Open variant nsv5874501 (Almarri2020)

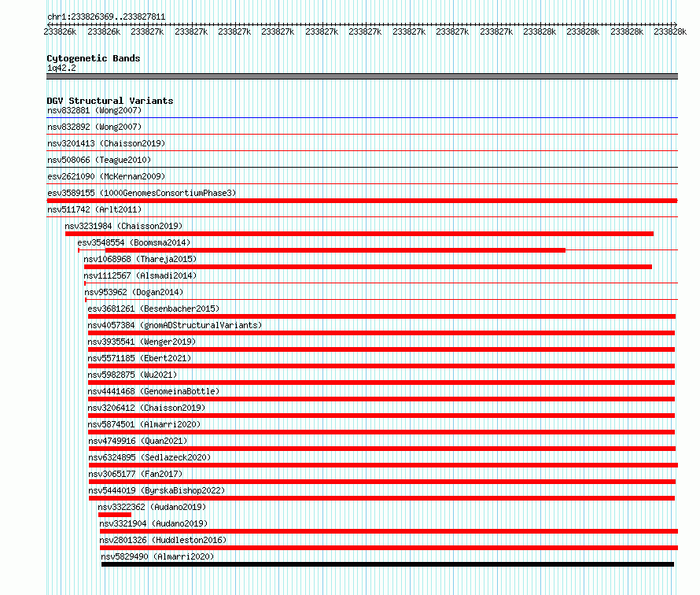(144, 424)
